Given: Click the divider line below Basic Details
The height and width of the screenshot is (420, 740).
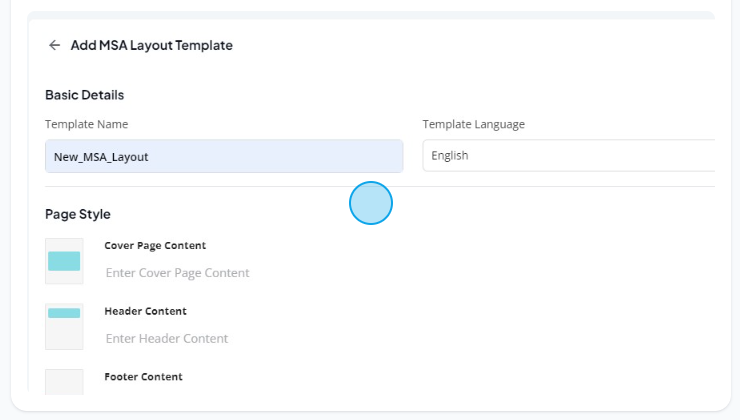Looking at the screenshot, I should (x=380, y=186).
